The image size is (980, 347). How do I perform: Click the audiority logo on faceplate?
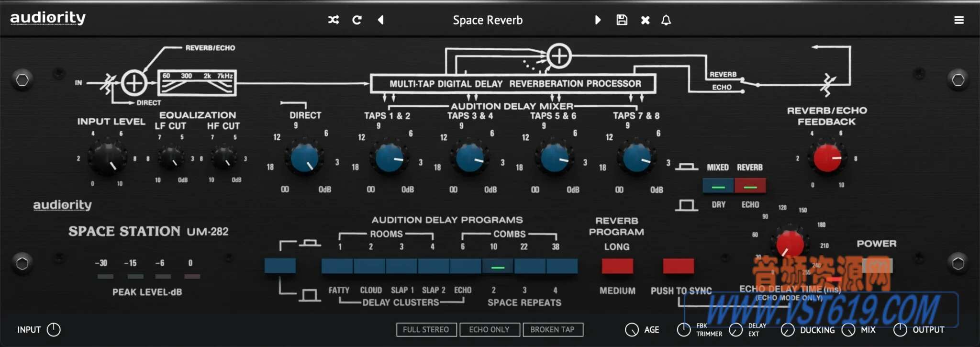(62, 205)
